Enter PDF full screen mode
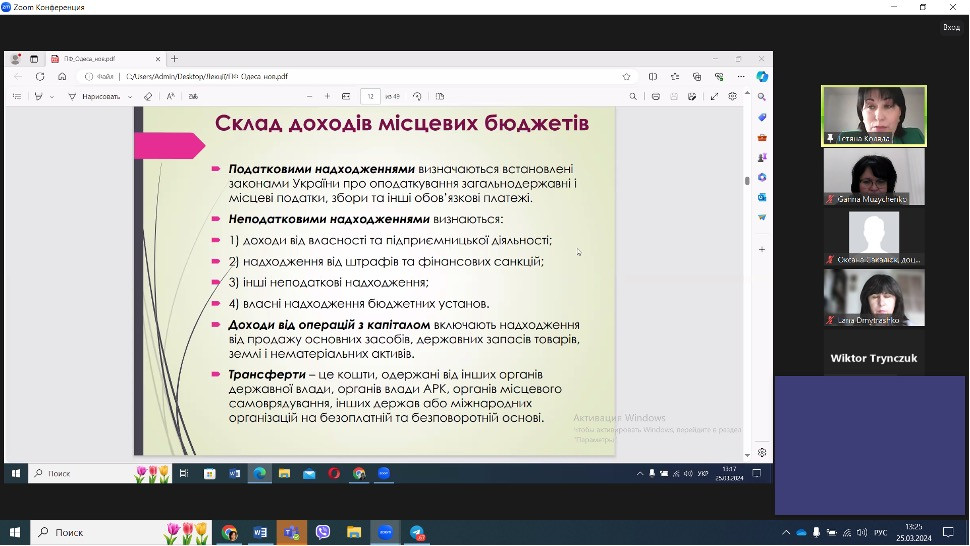 click(715, 96)
